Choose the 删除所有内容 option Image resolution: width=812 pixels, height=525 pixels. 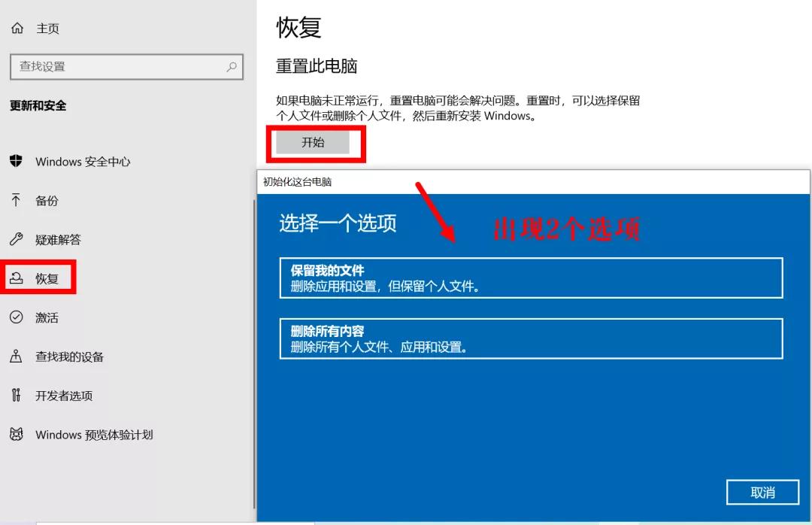pyautogui.click(x=532, y=338)
